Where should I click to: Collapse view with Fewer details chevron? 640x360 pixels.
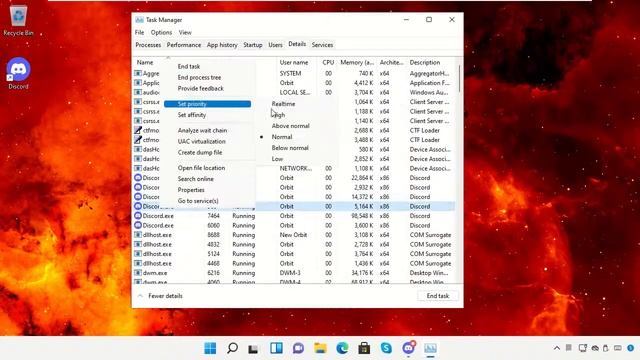140,296
